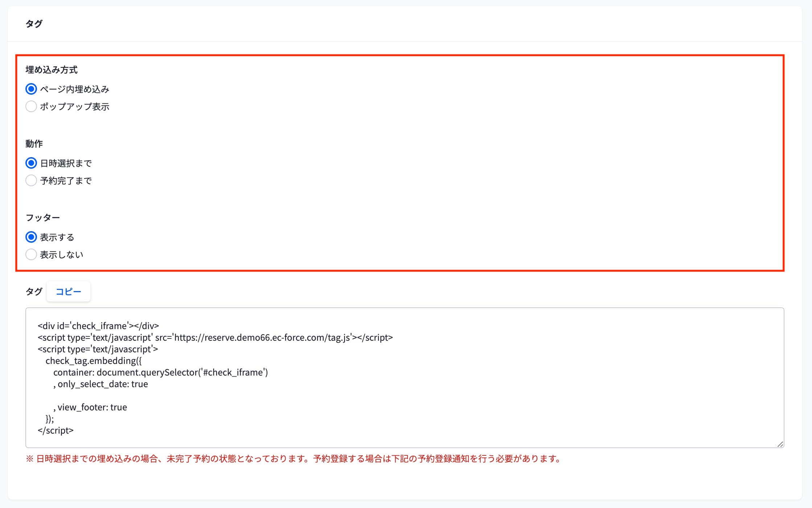This screenshot has height=508, width=812.
Task: Click inside the embed tag code textarea
Action: [x=405, y=378]
